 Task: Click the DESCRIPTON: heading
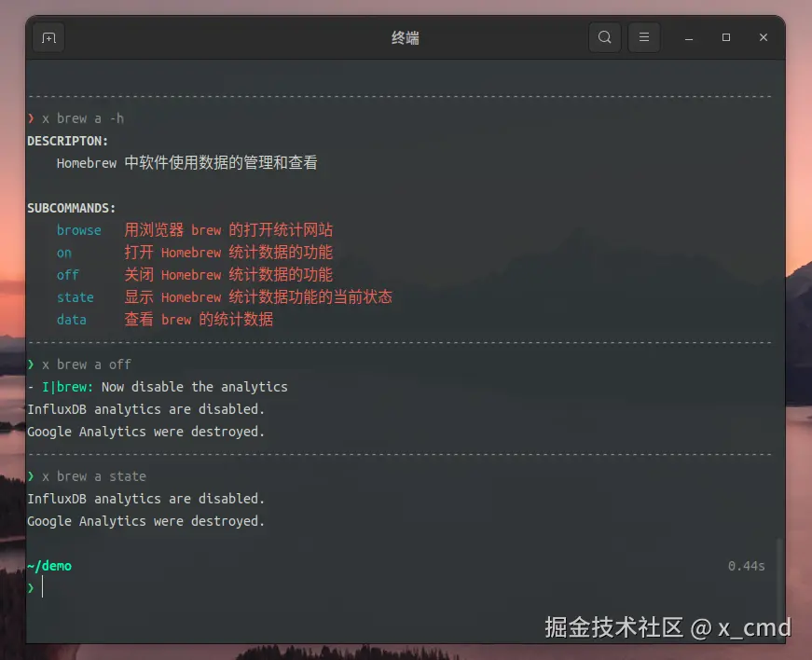click(67, 142)
